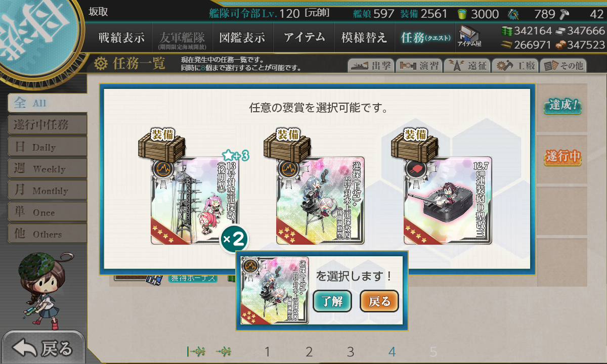Screen dimensions: 607x364
Task: Go to quest page 3
Action: pyautogui.click(x=351, y=352)
